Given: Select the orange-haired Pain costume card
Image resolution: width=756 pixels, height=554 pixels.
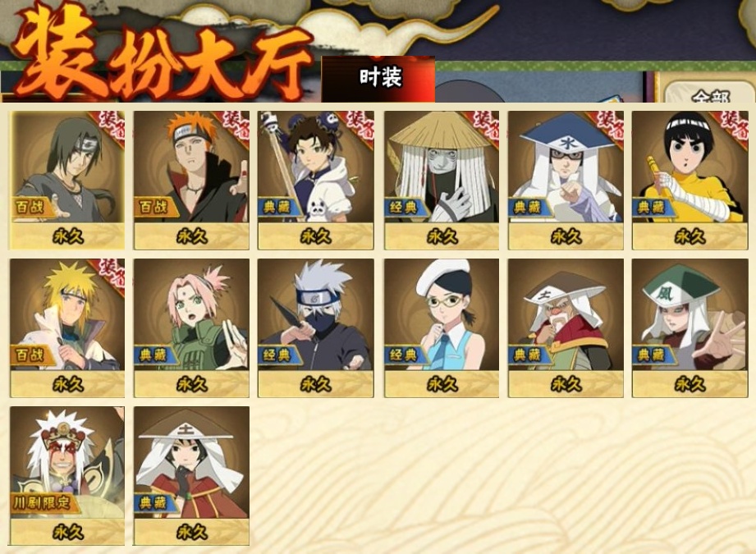Looking at the screenshot, I should click(x=191, y=181).
